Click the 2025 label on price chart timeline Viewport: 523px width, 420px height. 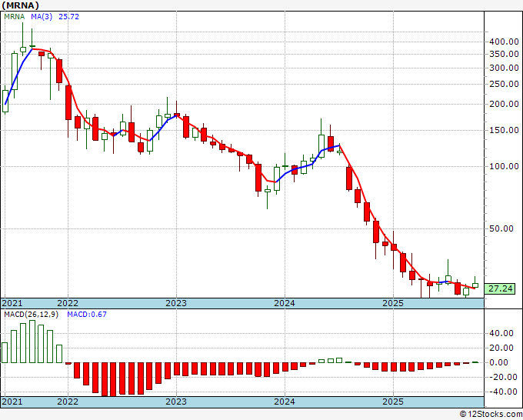(x=393, y=303)
